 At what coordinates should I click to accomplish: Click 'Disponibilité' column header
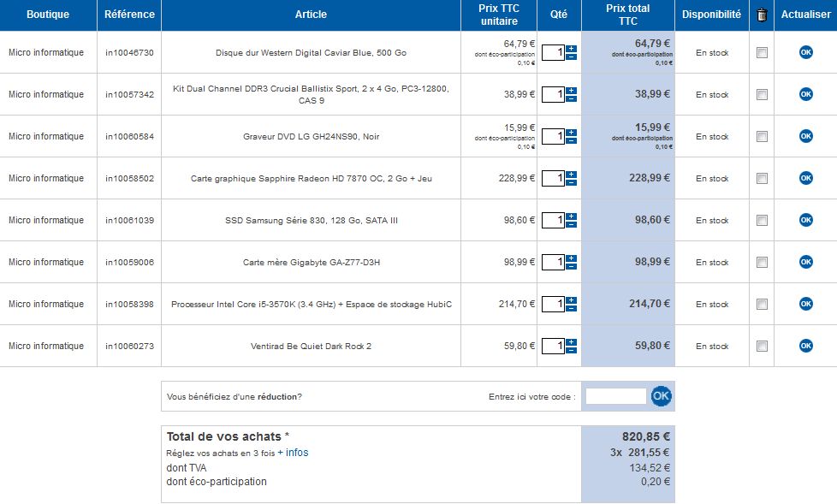point(711,15)
